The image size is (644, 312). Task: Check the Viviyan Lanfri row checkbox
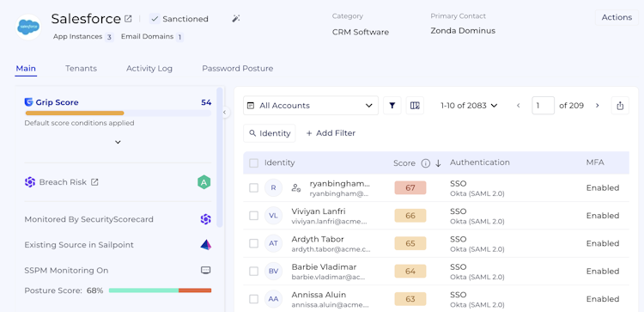(x=254, y=216)
